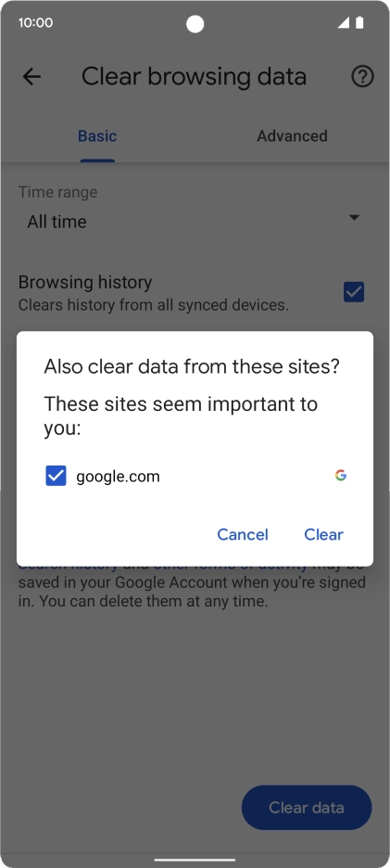Tap the battery status icon
Viewport: 390px width, 868px height.
point(360,22)
